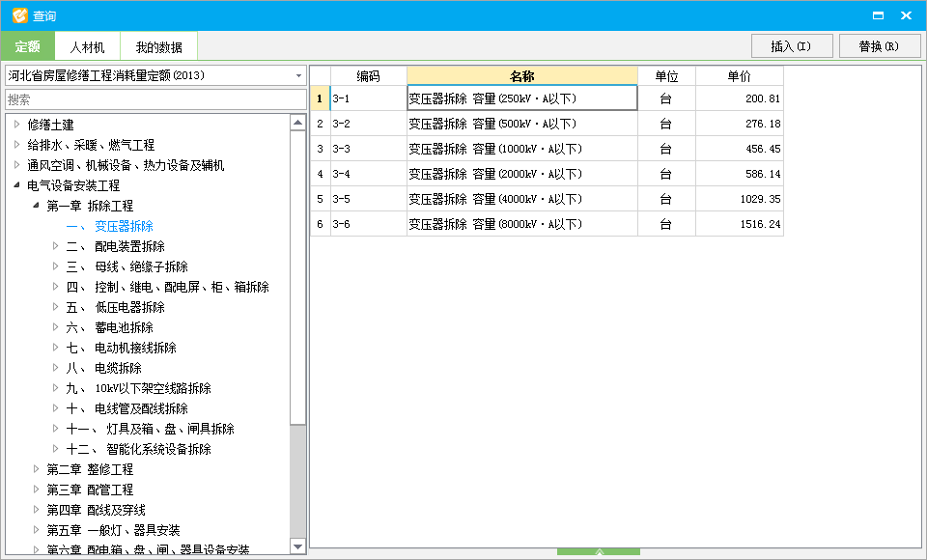Select 第五章 一般灯、器具安装 item
Image resolution: width=927 pixels, height=560 pixels.
113,530
